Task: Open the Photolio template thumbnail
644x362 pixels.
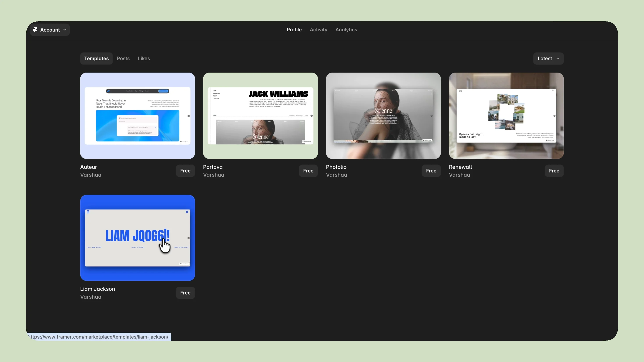Action: 383,116
